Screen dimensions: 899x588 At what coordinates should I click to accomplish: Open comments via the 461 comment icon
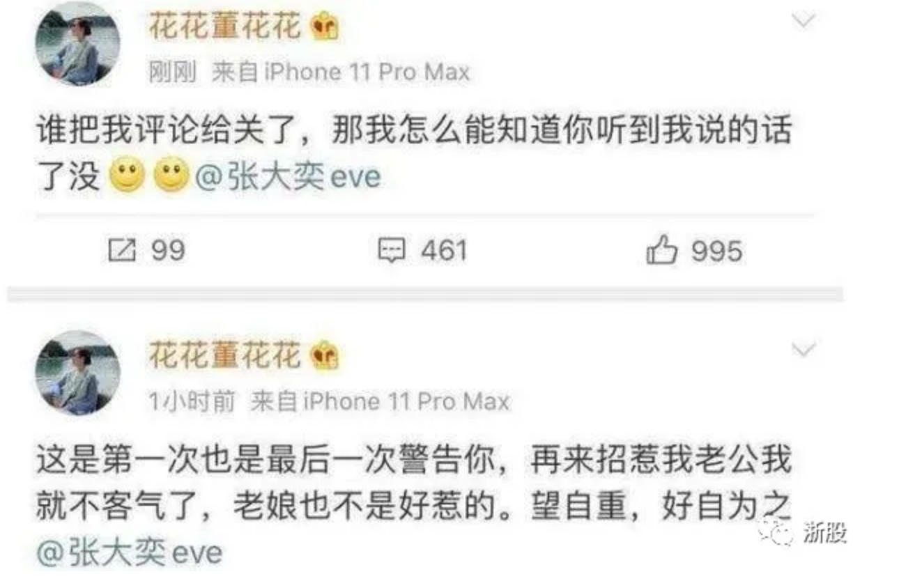click(x=391, y=251)
